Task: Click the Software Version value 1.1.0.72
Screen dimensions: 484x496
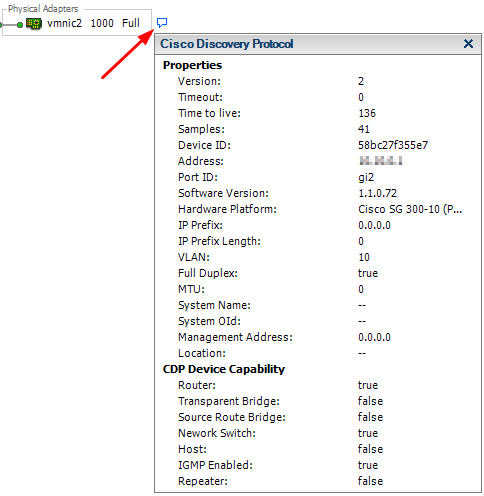Action: [377, 193]
